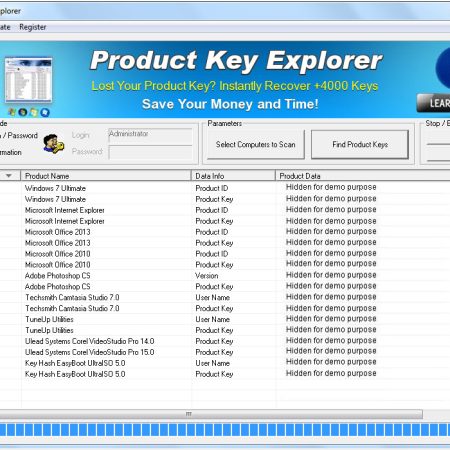Select the Windows 7 Ultimate Product Key row
Viewport: 450px width, 450px height.
click(x=225, y=199)
